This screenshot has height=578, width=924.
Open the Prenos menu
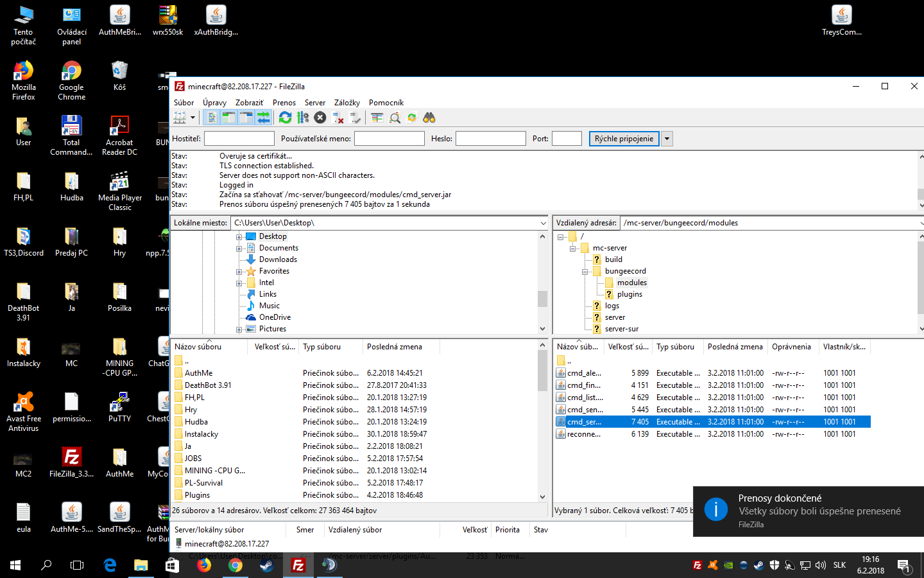[284, 103]
